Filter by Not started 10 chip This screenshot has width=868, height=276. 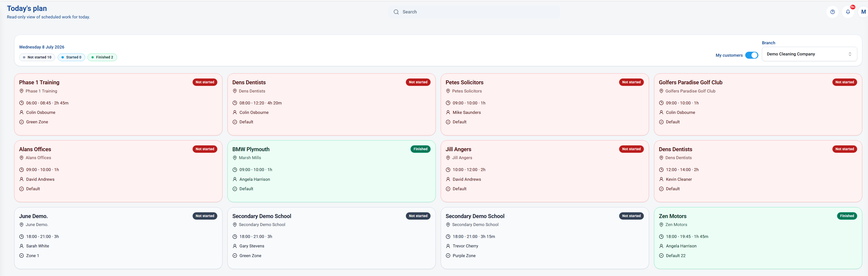[37, 57]
